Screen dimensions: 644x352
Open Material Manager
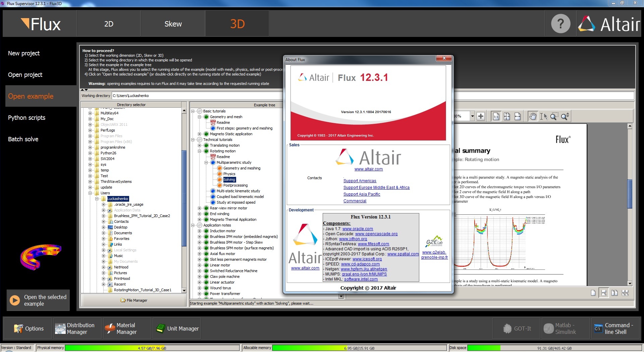coord(127,329)
